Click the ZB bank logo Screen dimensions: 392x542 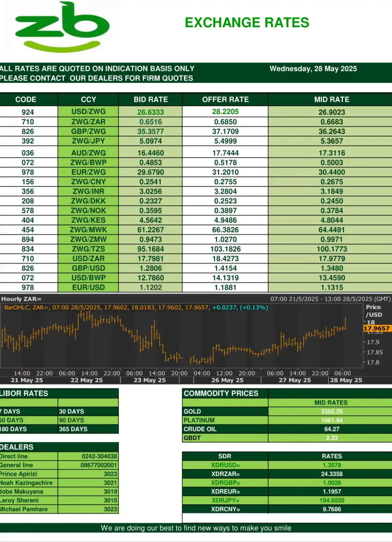[62, 27]
